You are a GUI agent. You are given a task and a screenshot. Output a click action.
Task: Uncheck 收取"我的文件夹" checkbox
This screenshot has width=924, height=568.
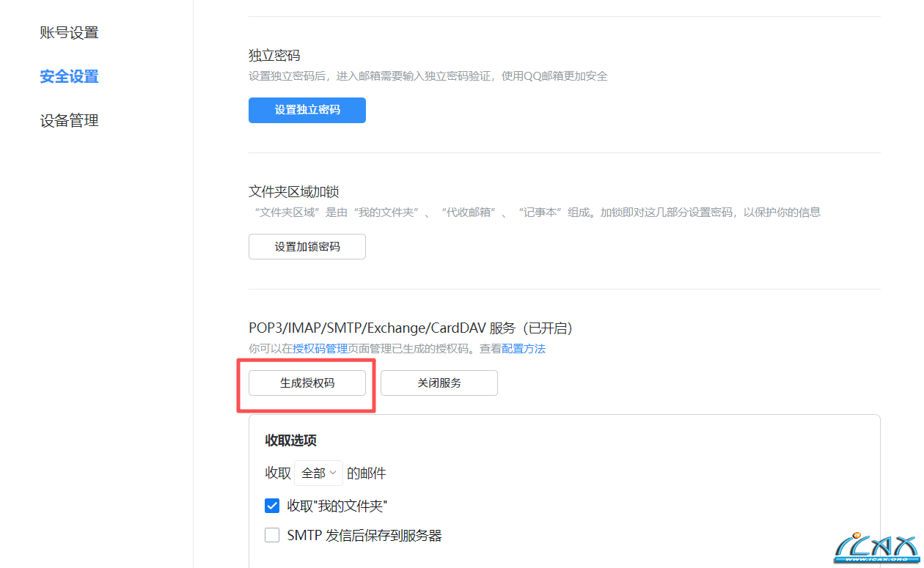[x=272, y=506]
